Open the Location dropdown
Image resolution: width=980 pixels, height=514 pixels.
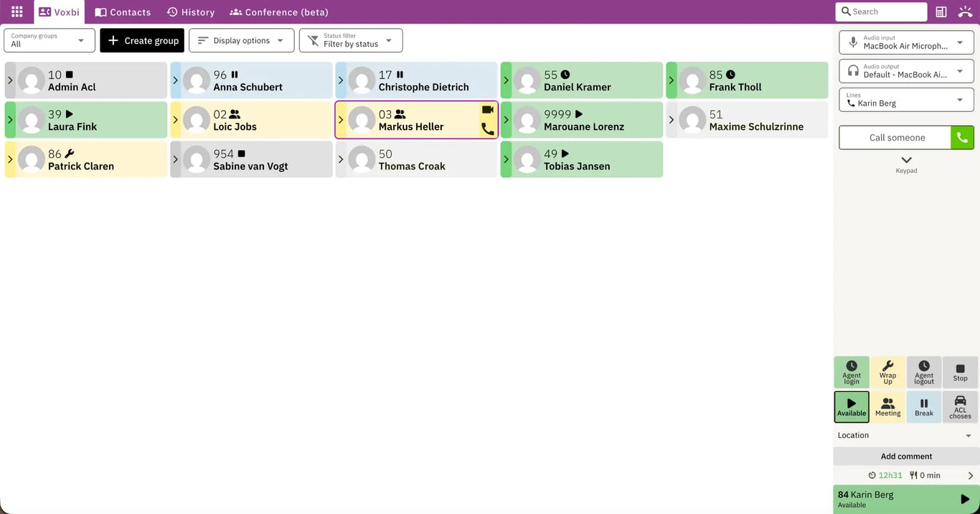pos(906,435)
